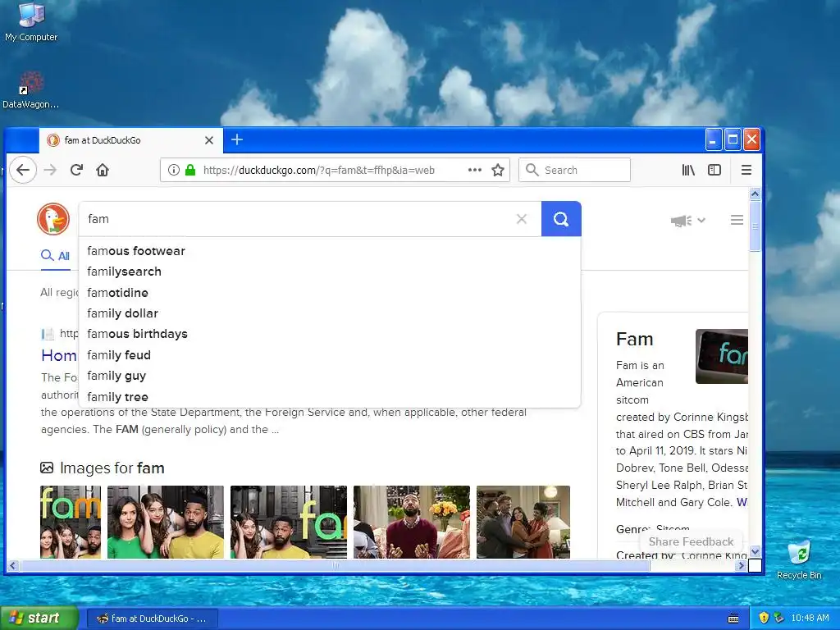
Task: Open the first 'fam' logo image thumbnail
Action: click(x=71, y=522)
